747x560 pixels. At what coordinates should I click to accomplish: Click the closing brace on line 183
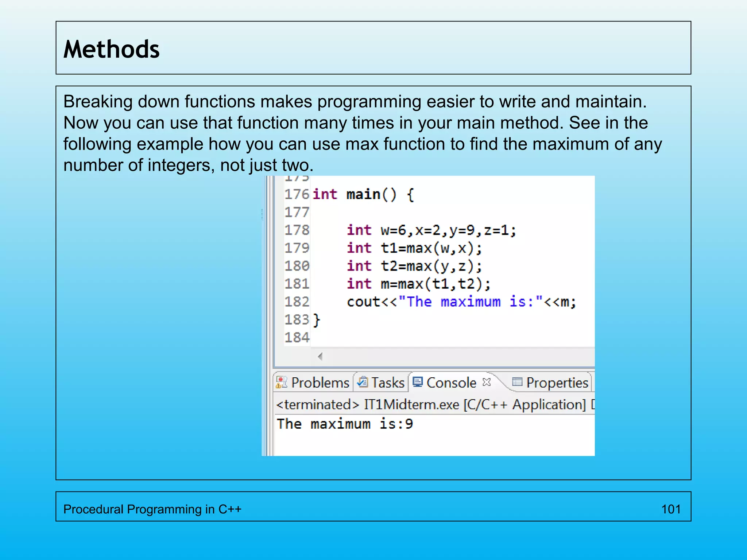coord(317,320)
